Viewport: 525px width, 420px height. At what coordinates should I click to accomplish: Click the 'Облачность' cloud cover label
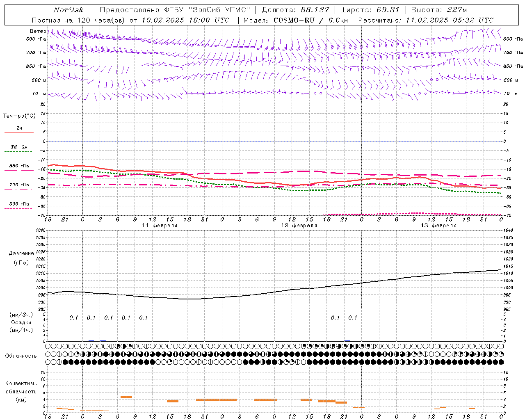(x=21, y=356)
